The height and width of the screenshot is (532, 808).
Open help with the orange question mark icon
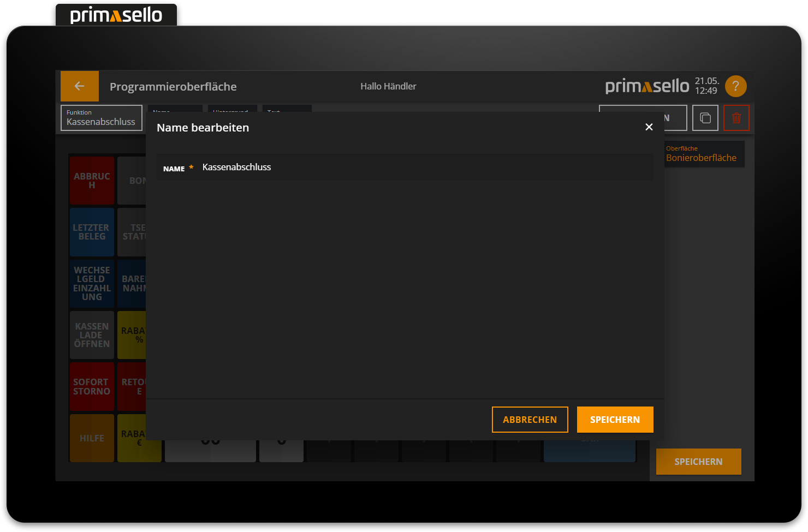point(735,86)
